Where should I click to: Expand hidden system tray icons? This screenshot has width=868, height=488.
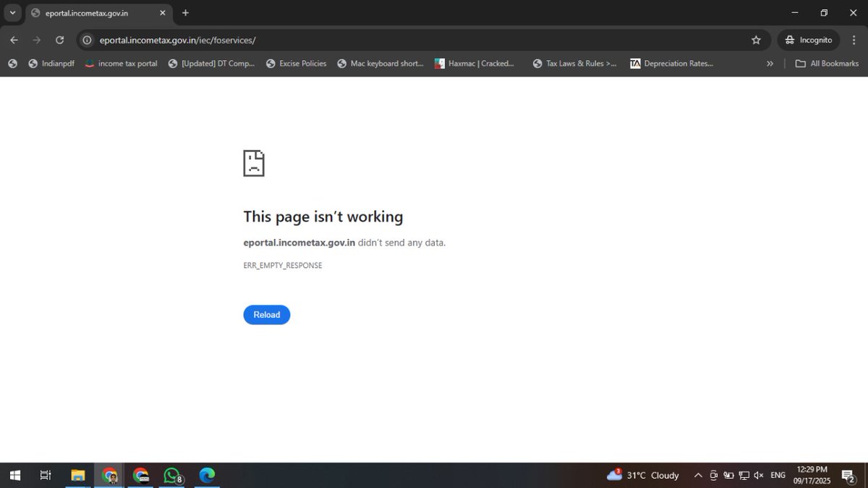point(698,475)
